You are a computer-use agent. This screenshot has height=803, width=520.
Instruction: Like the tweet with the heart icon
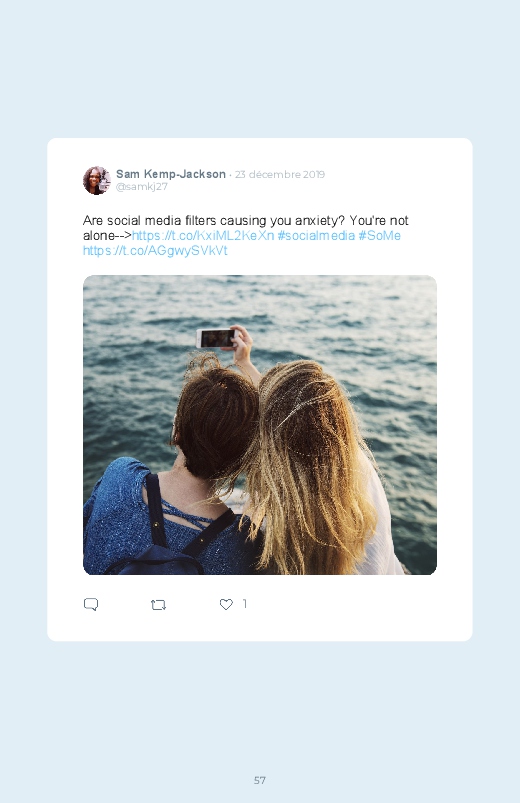[226, 604]
